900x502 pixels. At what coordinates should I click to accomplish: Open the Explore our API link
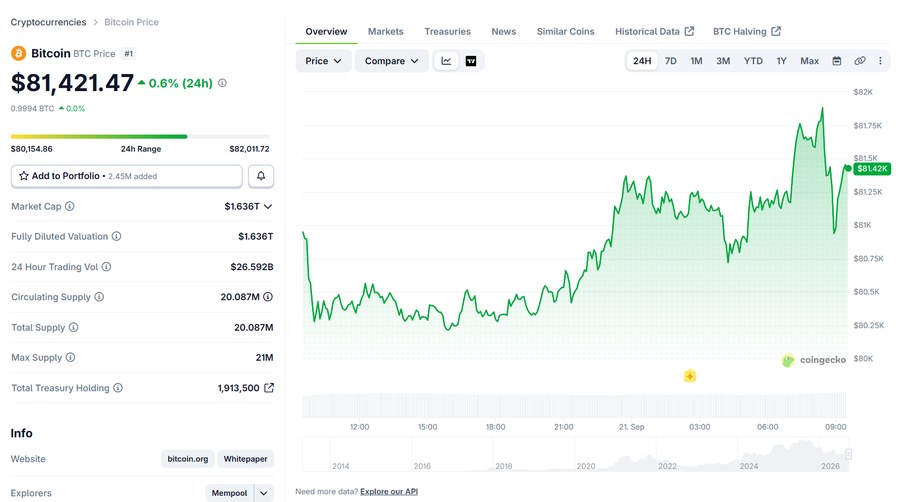(x=389, y=492)
